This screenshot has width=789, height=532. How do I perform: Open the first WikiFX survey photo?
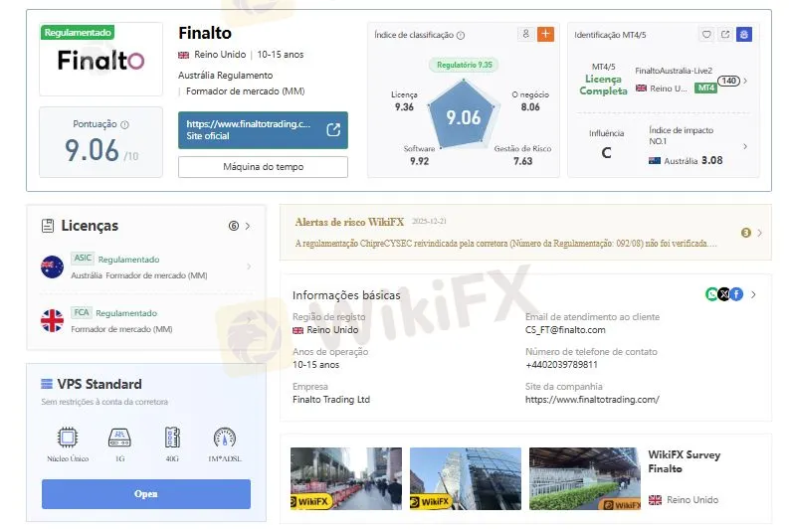point(346,478)
